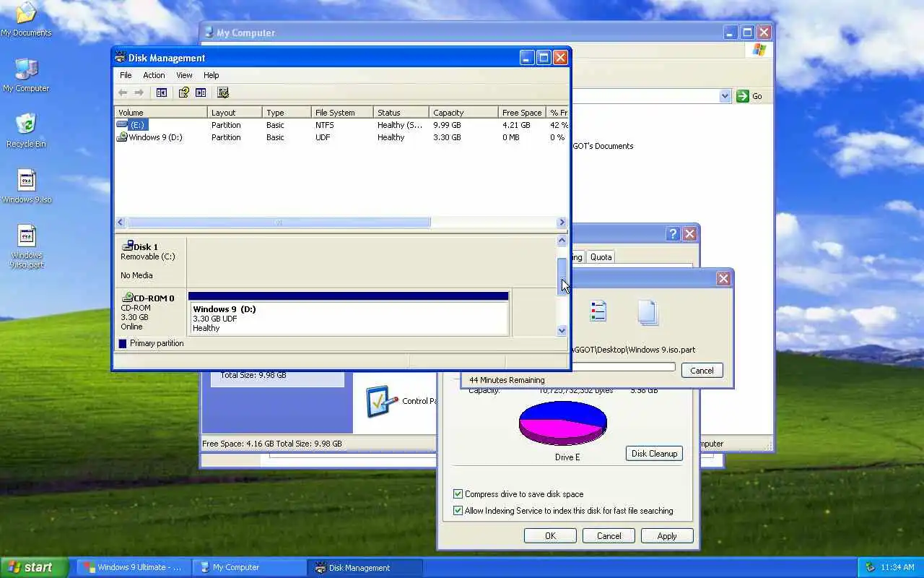Click the Disk 1 removable drive icon
924x578 pixels.
(x=127, y=246)
